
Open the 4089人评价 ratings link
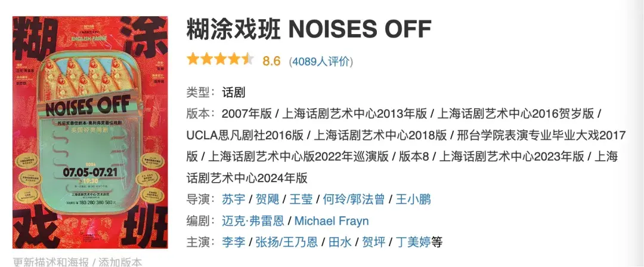pos(321,61)
